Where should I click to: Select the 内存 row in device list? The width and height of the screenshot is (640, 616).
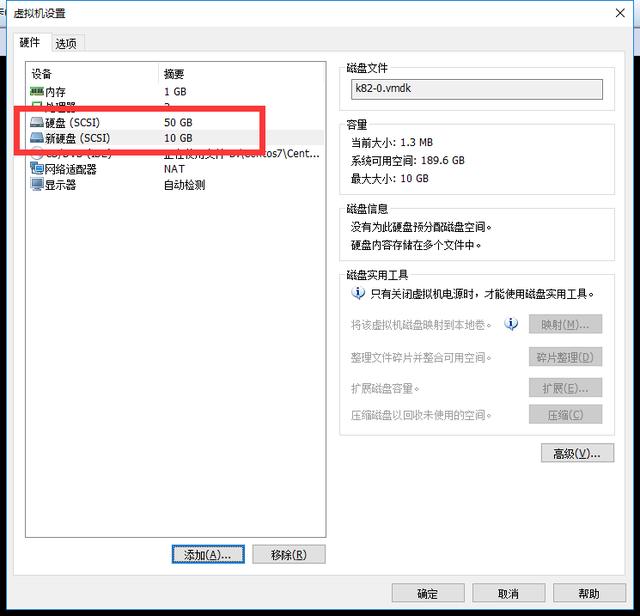pos(176,91)
